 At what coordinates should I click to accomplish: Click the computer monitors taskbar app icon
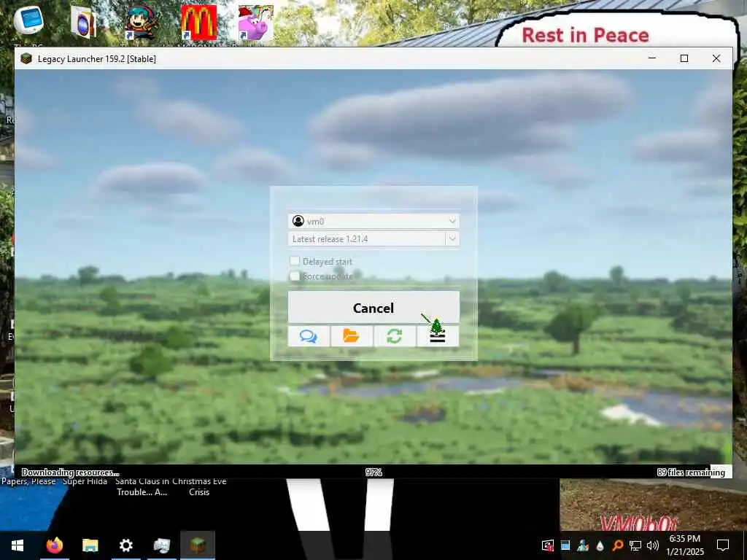tap(161, 545)
